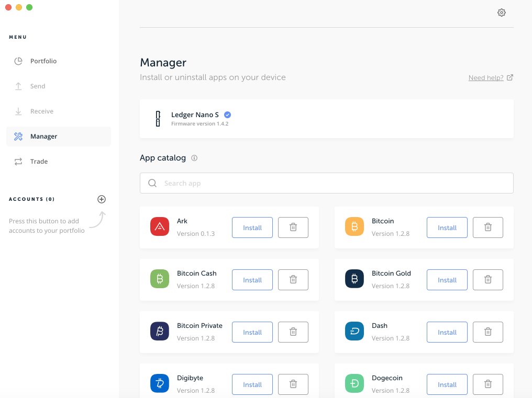Select Send in the sidebar menu
The width and height of the screenshot is (532, 398).
[x=58, y=86]
